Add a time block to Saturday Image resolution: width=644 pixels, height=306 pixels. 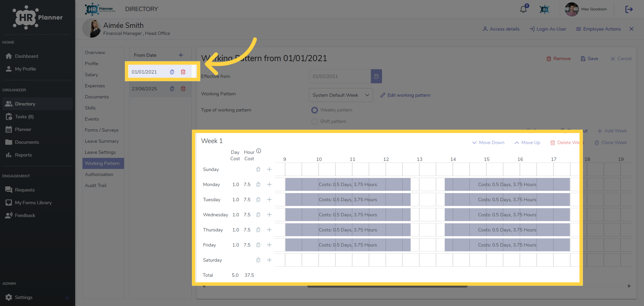(269, 260)
